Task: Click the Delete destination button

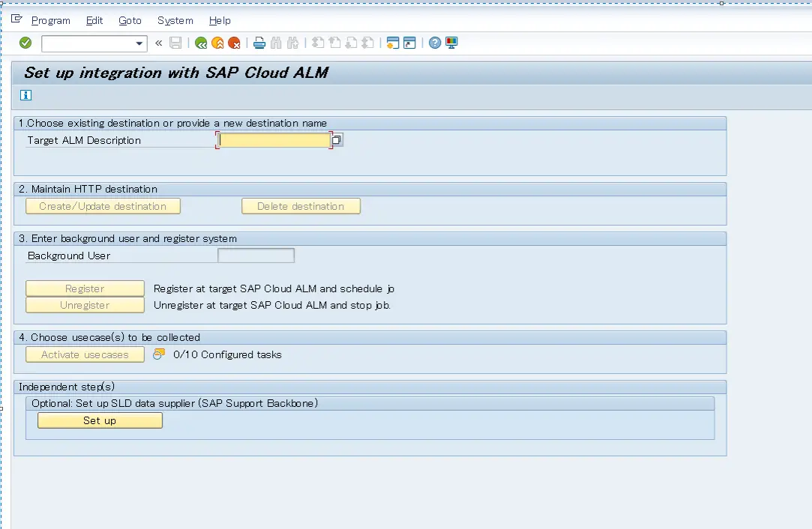Action: coord(301,206)
